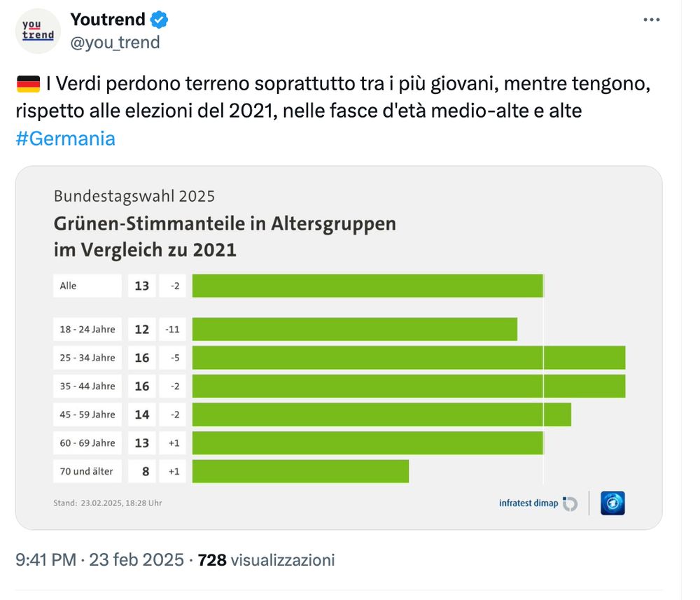Open the chart image title Grünen-Stimmanteile

[225, 237]
